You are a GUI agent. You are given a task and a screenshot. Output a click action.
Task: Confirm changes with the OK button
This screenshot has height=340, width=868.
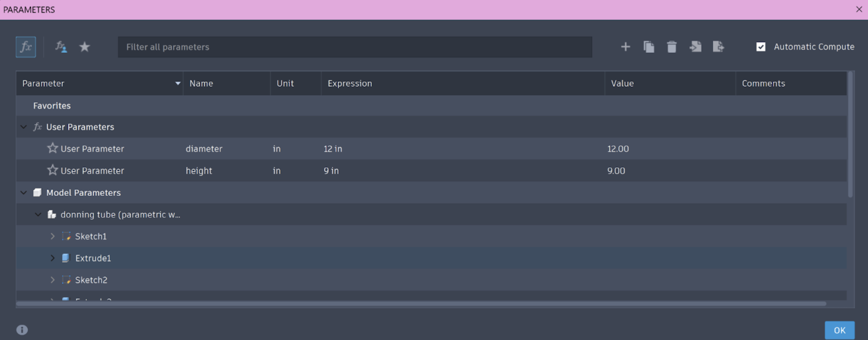[x=839, y=330]
